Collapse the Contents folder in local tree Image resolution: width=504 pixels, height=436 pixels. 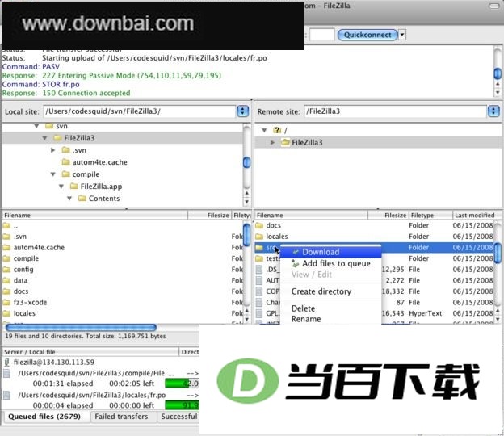tap(69, 199)
